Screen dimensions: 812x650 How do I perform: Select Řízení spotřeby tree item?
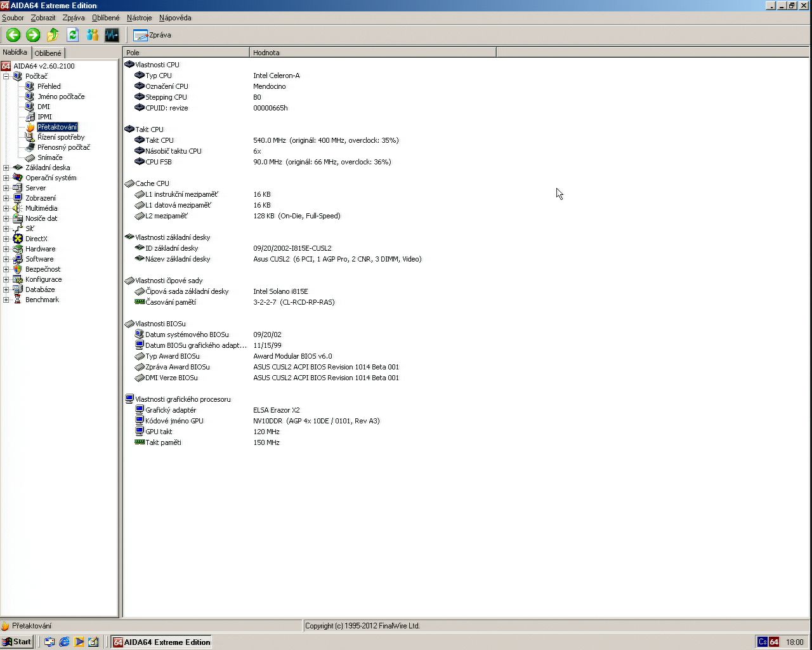(x=61, y=137)
